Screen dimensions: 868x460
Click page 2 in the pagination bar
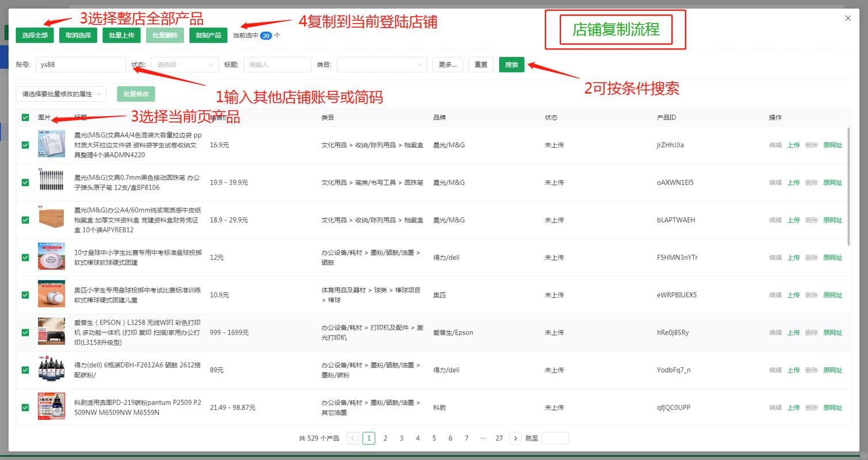pyautogui.click(x=385, y=438)
